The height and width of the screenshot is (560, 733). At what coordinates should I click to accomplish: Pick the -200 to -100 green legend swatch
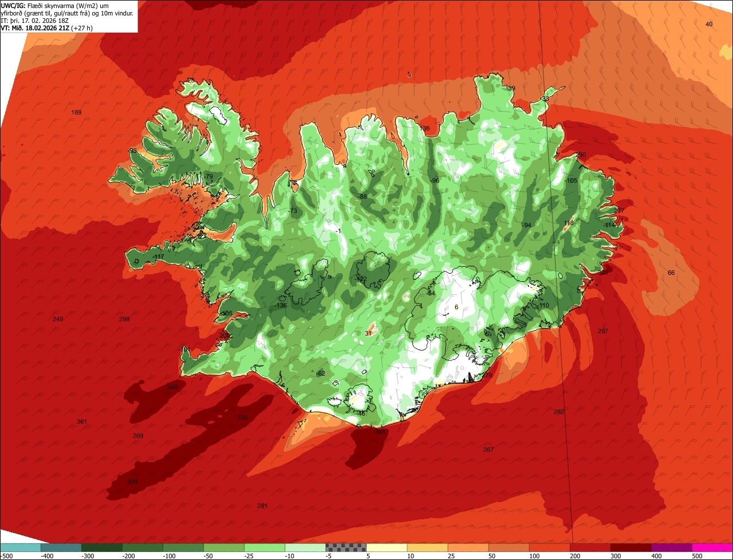point(143,547)
